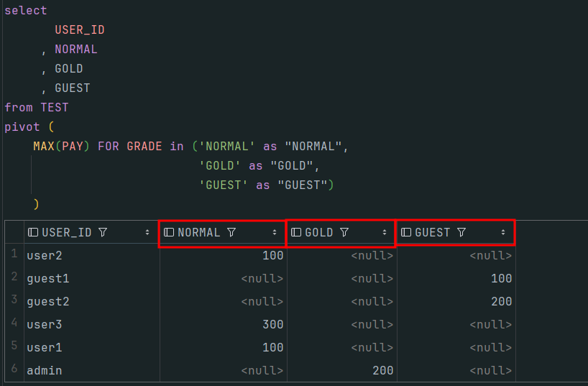Select row number 5 in the grid
Image resolution: width=588 pixels, height=386 pixels.
tap(14, 346)
